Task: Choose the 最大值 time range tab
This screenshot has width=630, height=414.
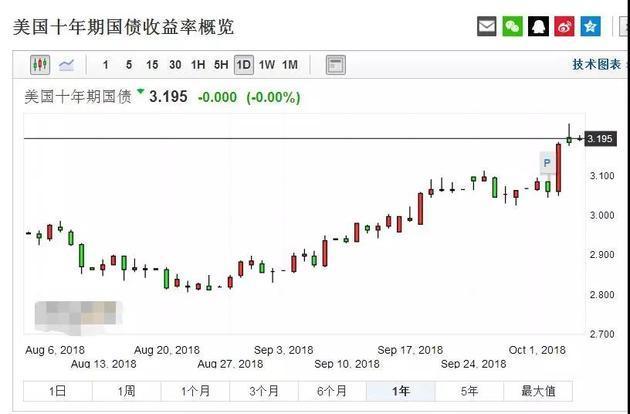Action: pyautogui.click(x=538, y=391)
